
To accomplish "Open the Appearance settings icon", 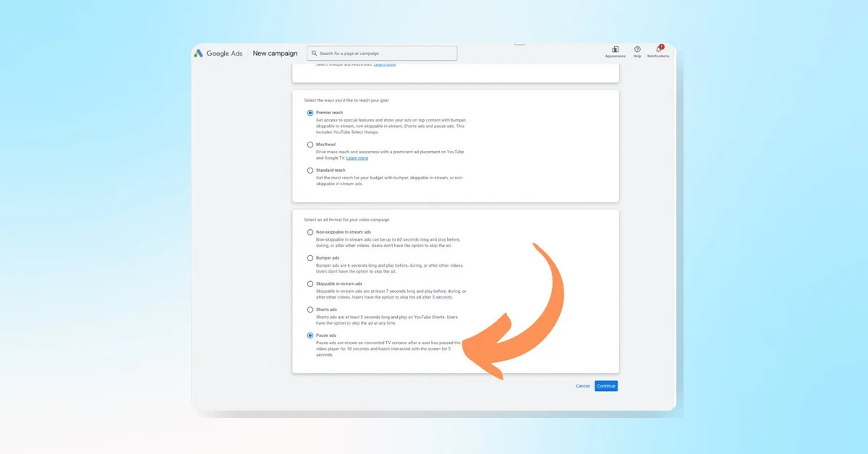I will [615, 50].
